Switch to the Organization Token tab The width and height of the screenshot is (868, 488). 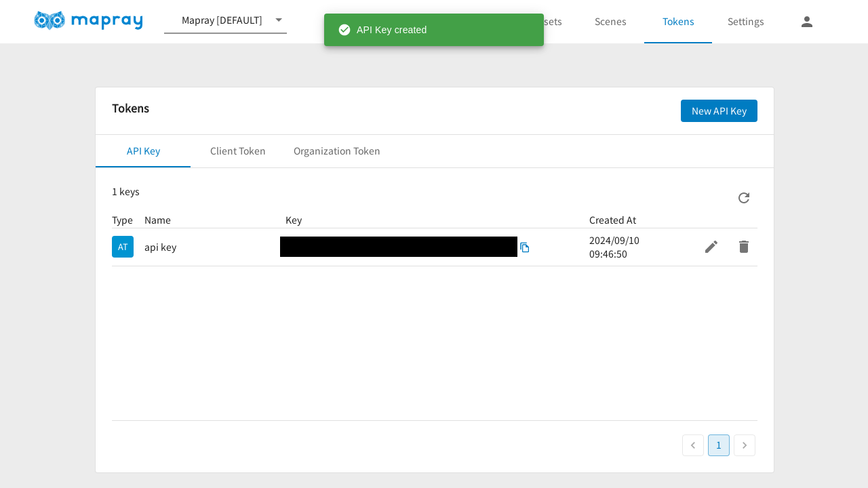(x=336, y=151)
